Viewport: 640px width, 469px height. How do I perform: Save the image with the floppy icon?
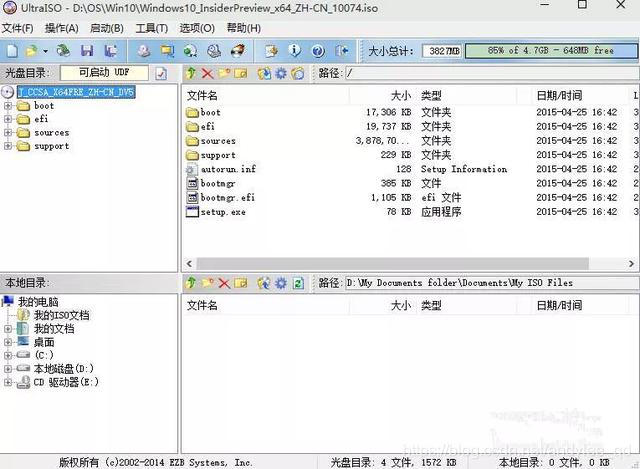(87, 51)
